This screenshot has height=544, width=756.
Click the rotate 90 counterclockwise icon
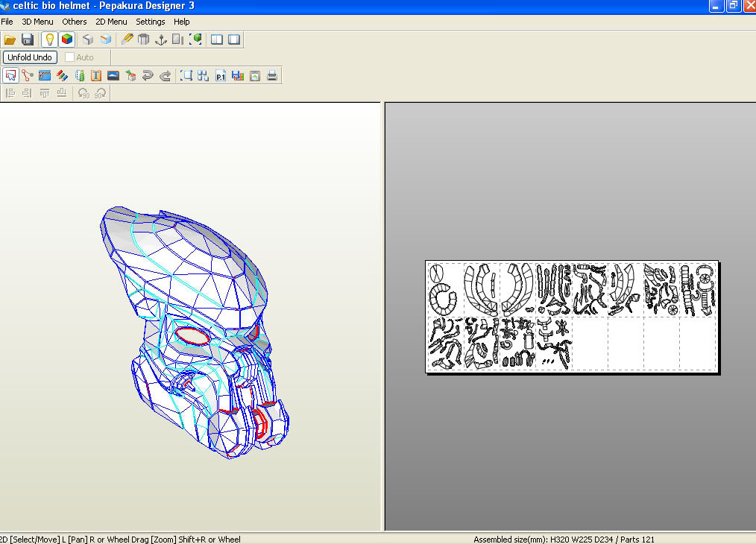(x=84, y=93)
